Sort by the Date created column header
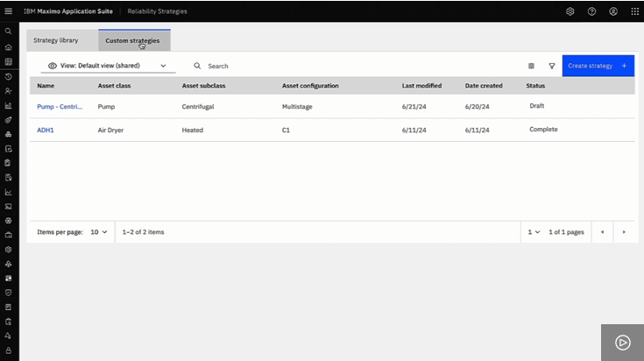 484,86
